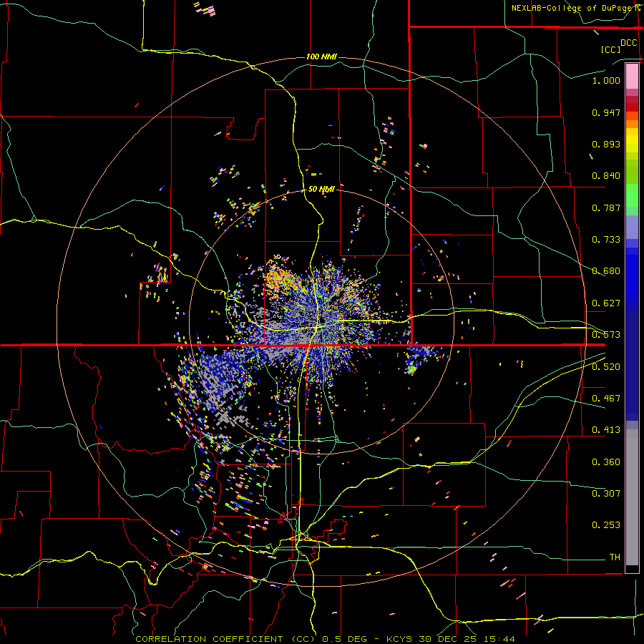Pick the red segment of color bar
This screenshot has width=644, height=644.
coord(632,107)
